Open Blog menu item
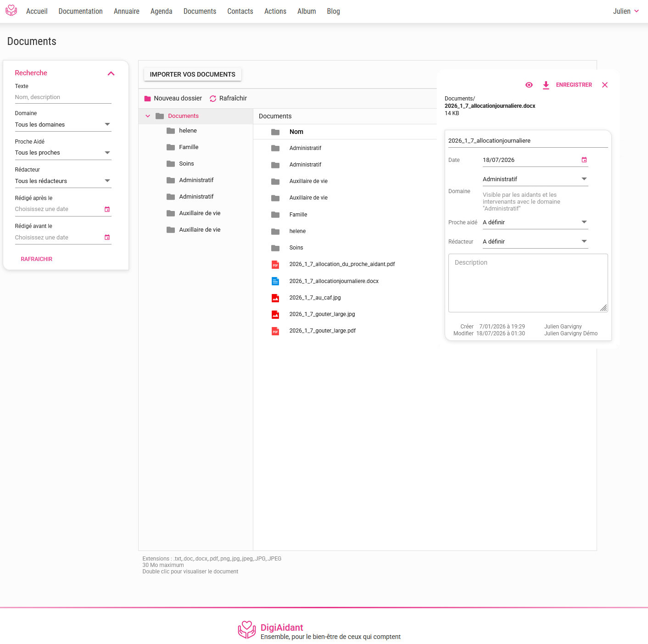648x644 pixels. click(334, 11)
